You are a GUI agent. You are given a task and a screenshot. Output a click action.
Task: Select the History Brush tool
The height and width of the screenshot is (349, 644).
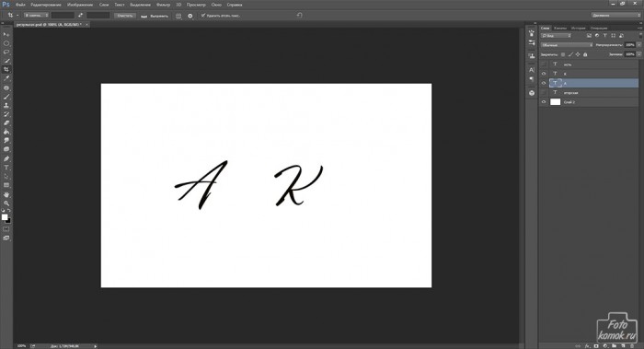pos(6,114)
